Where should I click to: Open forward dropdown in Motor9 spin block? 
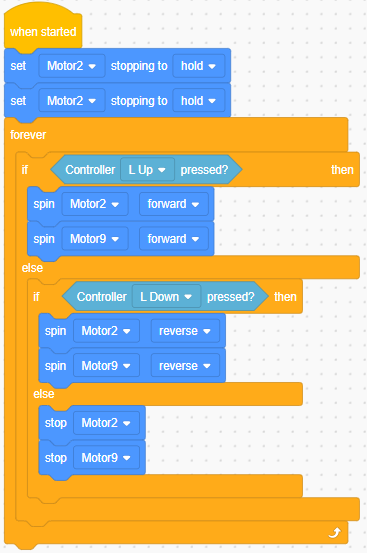pos(174,239)
